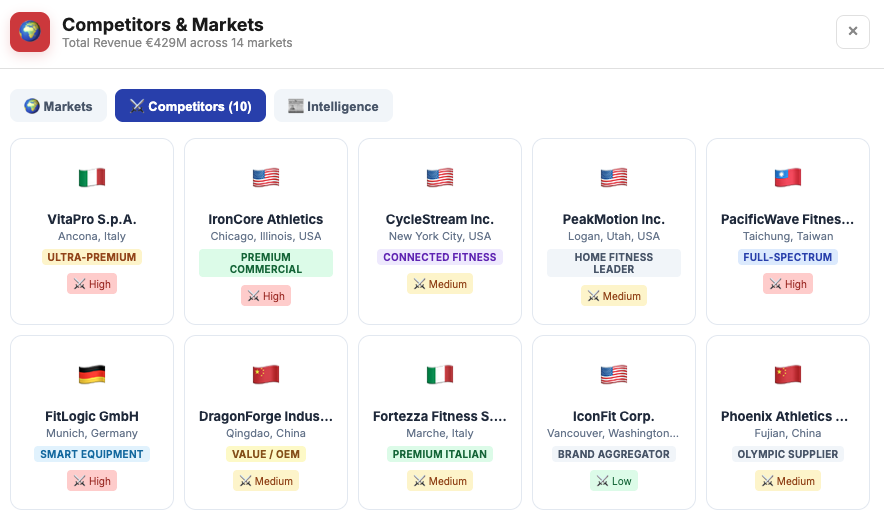This screenshot has height=526, width=884.
Task: Switch to the Markets tab
Action: click(x=58, y=106)
